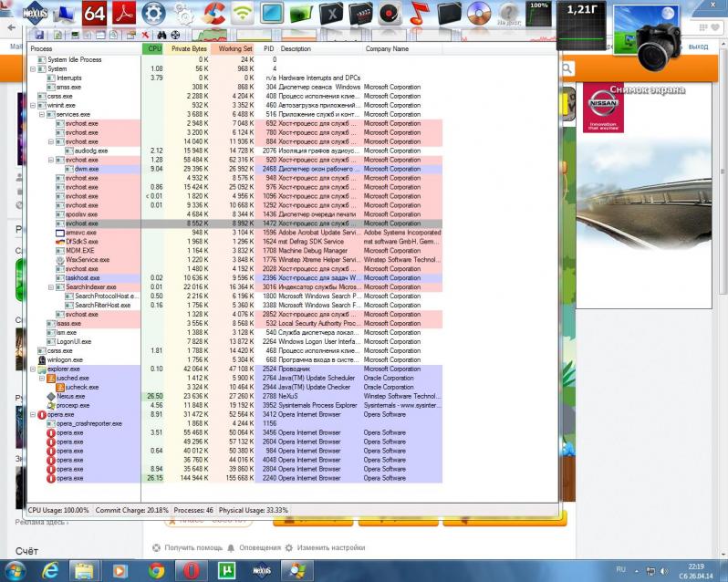Collapse the svchost.exe node above dwm.exe
This screenshot has width=728, height=582.
(x=51, y=160)
